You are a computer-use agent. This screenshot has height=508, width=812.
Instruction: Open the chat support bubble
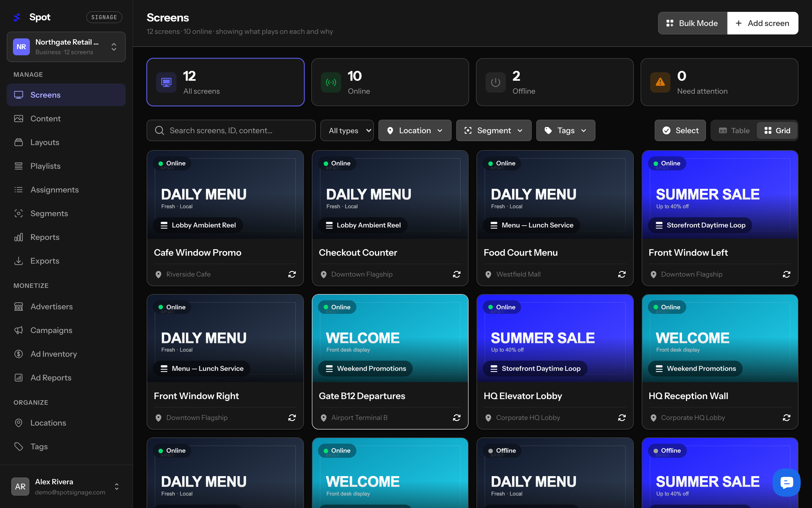click(x=787, y=483)
